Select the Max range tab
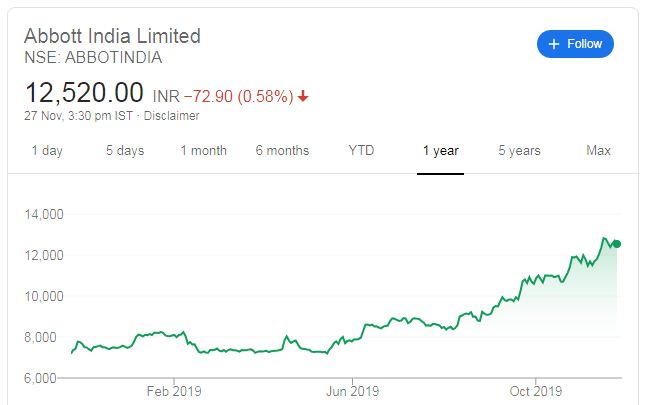Image resolution: width=648 pixels, height=405 pixels. click(598, 151)
